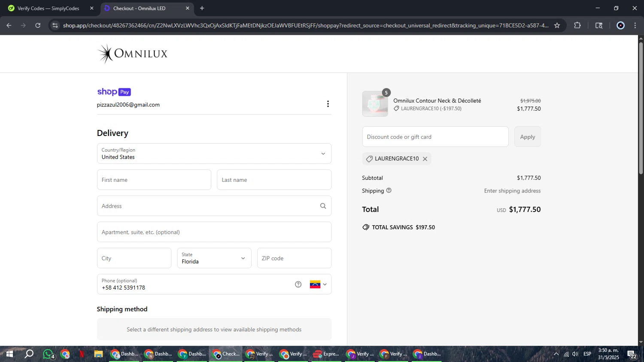Open the State dropdown showing Florida
The image size is (644, 362).
(214, 258)
